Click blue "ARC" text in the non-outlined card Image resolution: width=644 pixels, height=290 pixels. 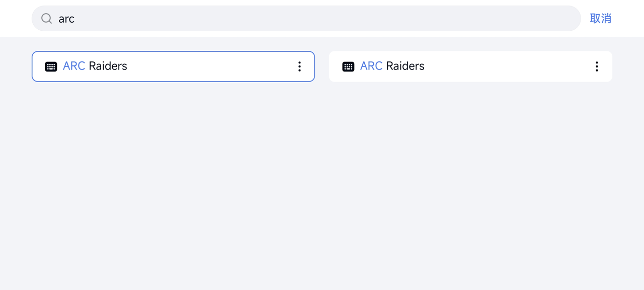pos(371,66)
